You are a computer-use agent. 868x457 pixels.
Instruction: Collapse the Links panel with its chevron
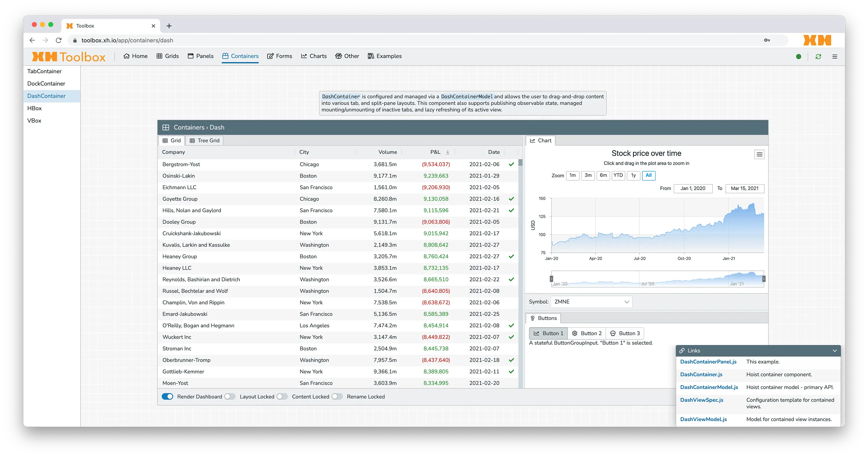click(835, 350)
